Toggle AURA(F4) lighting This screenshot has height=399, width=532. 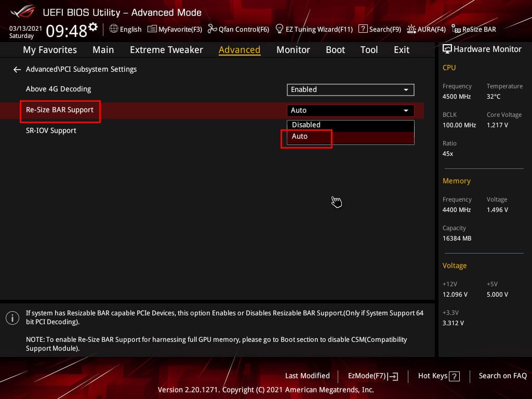(x=426, y=29)
